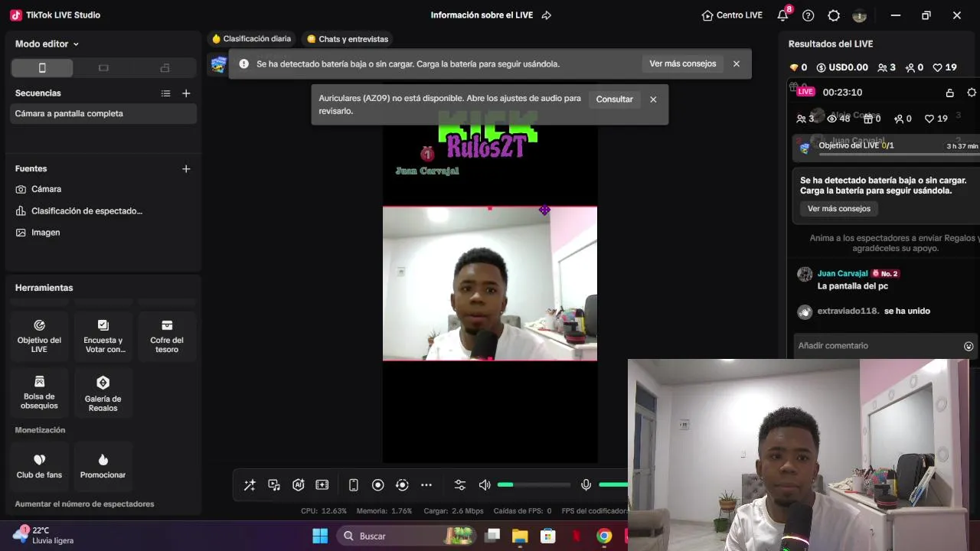Open the Promocionar tool
Viewport: 980px width, 551px height.
103,465
